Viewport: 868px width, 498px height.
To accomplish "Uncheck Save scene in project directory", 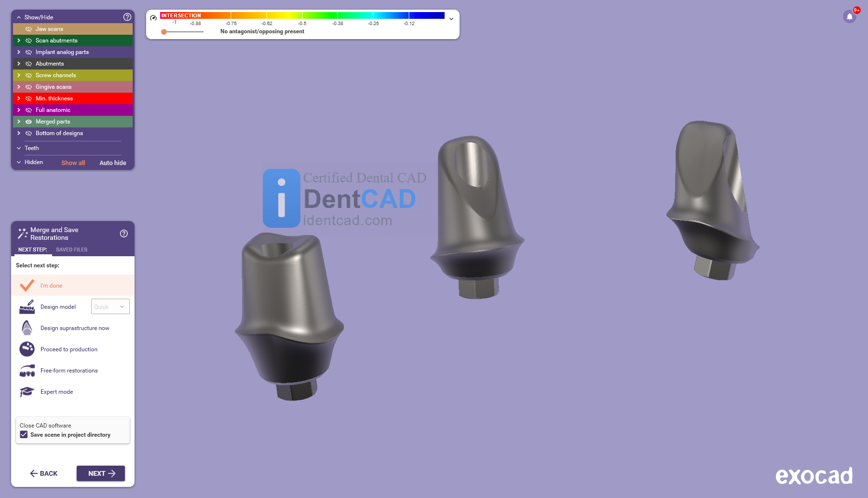I will click(24, 435).
